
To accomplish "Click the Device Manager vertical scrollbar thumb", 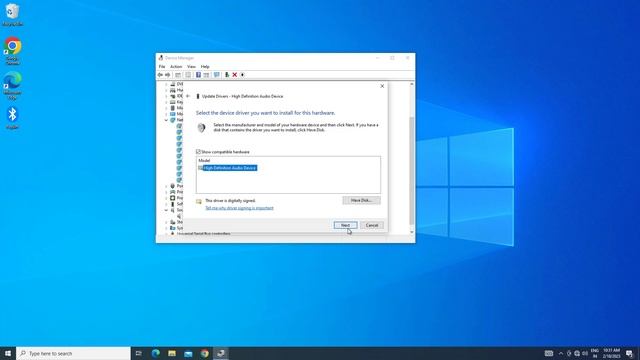I will click(411, 170).
